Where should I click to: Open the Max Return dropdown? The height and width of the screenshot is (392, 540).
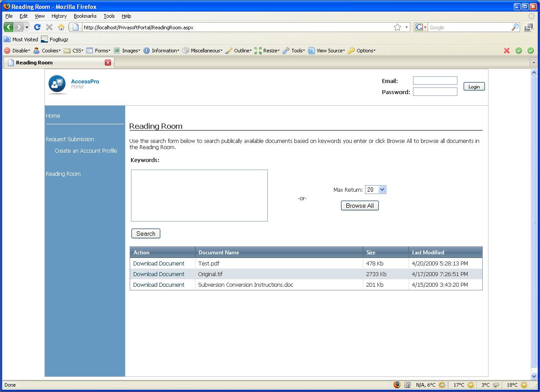(x=376, y=190)
